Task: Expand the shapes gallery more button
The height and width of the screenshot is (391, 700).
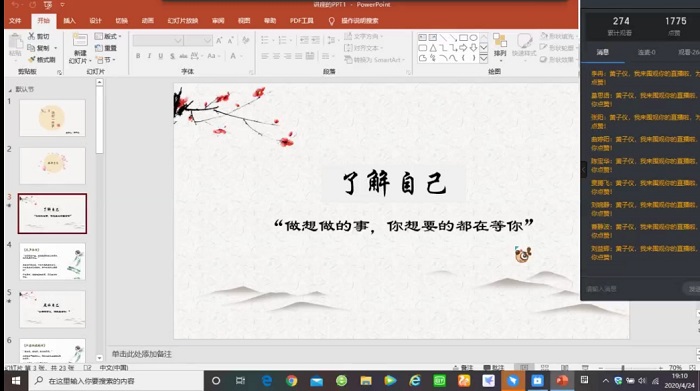Action: (483, 58)
